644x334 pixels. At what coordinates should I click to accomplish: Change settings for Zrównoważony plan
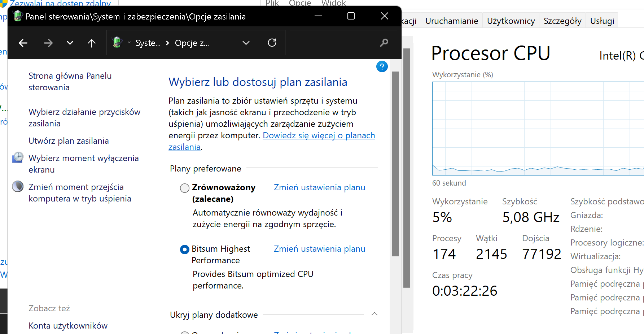coord(319,187)
